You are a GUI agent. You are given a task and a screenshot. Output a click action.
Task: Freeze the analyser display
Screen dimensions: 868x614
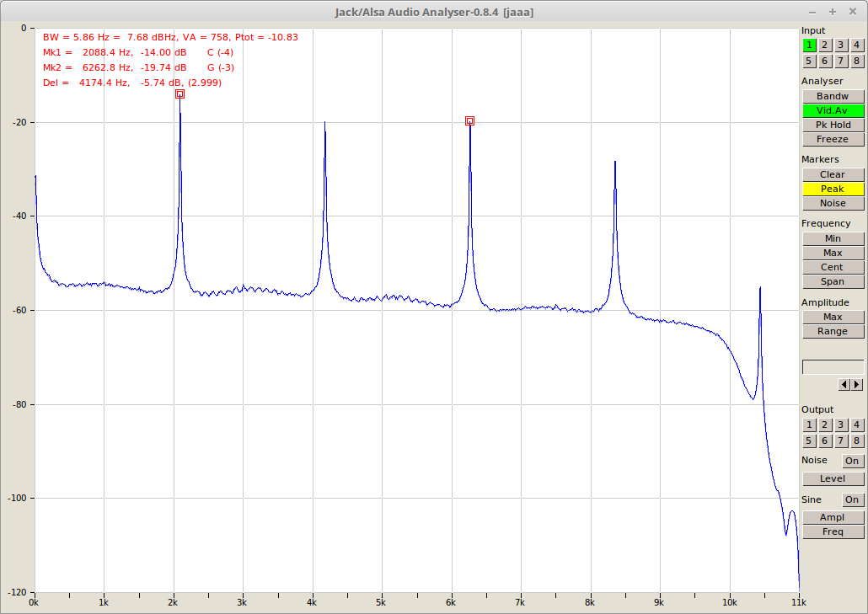833,139
